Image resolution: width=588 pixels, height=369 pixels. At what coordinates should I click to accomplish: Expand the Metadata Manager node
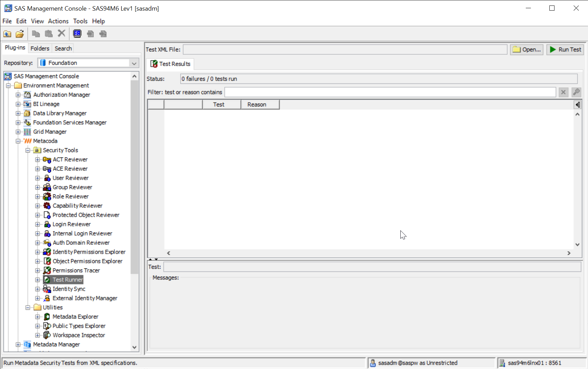18,344
